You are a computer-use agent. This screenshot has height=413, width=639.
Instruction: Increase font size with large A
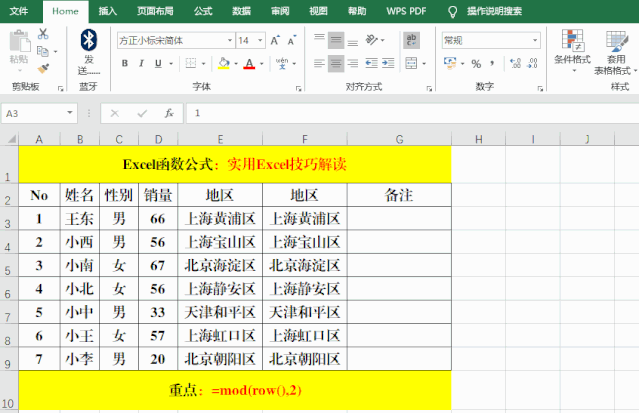[275, 40]
